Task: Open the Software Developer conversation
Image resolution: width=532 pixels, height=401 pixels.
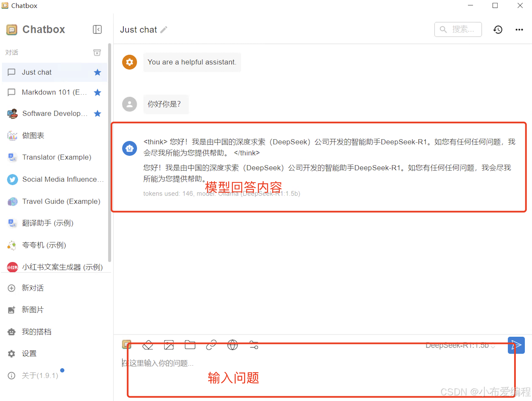Action: click(x=54, y=113)
